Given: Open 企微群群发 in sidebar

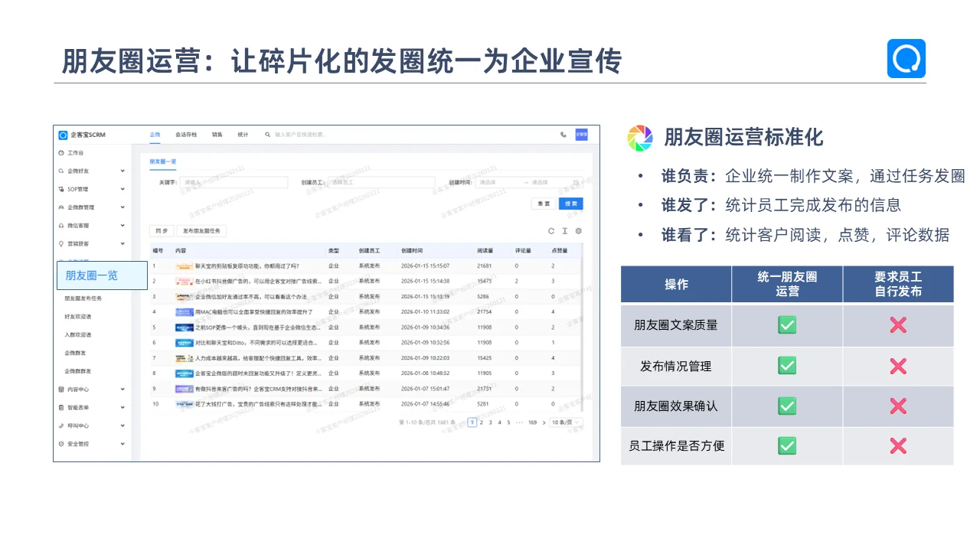Looking at the screenshot, I should (78, 371).
